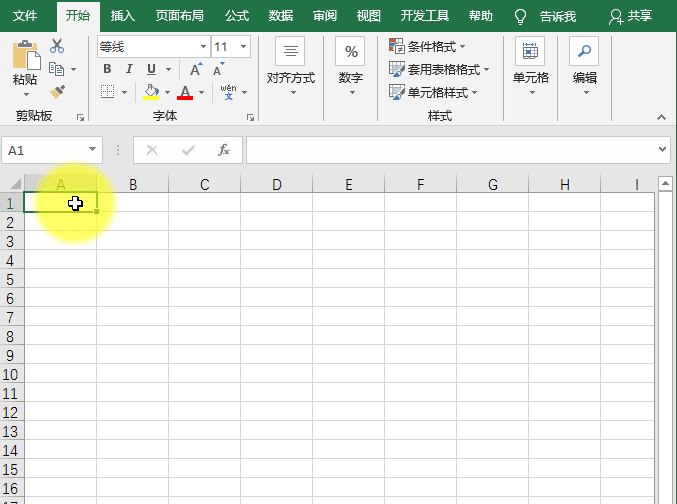
Task: Select the Format Painter brush icon
Action: point(57,91)
